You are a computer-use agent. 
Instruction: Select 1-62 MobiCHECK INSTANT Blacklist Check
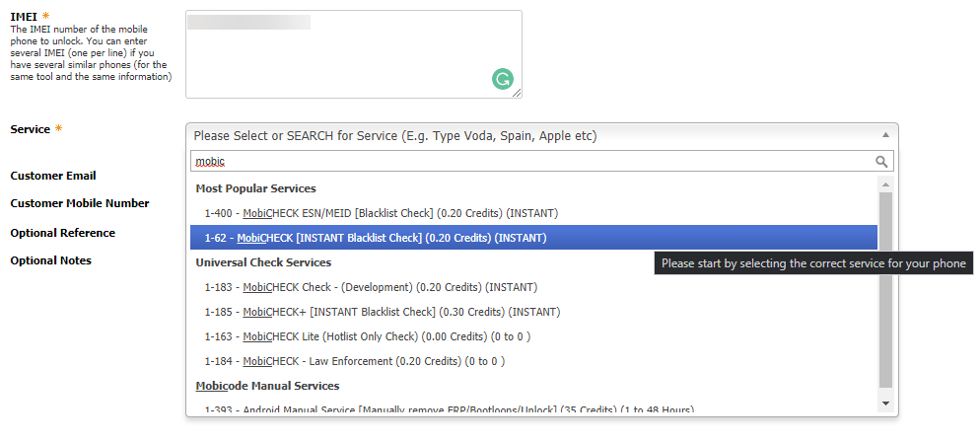533,238
